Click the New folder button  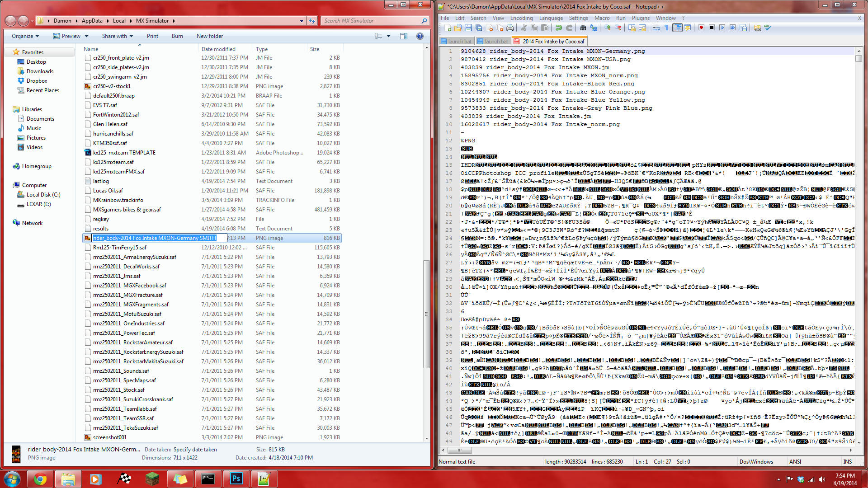click(209, 36)
